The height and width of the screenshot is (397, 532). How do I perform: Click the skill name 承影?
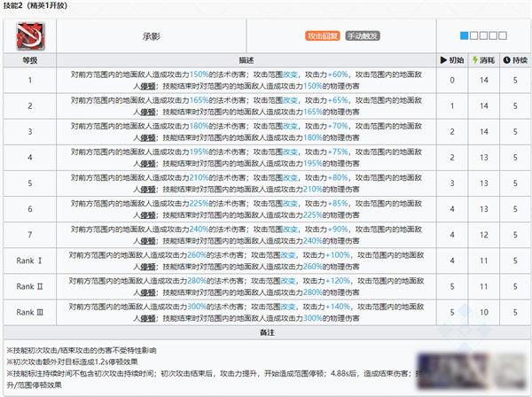[x=152, y=36]
